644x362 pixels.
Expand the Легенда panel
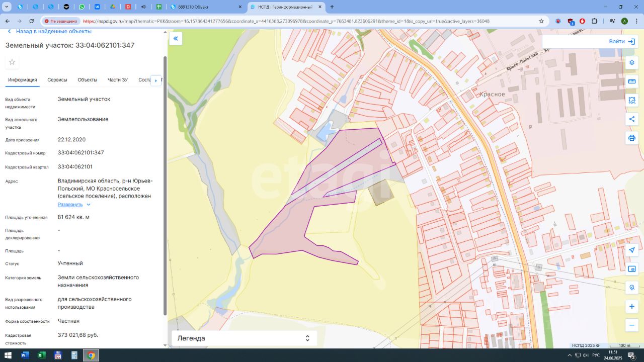(244, 338)
